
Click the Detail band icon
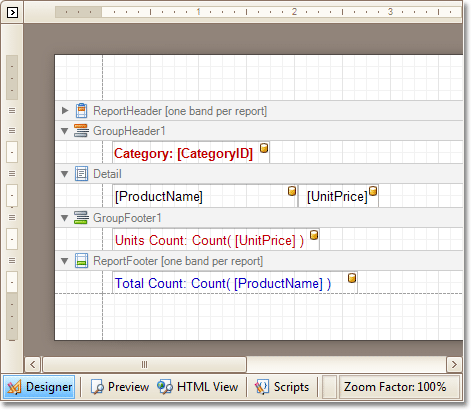coord(81,174)
